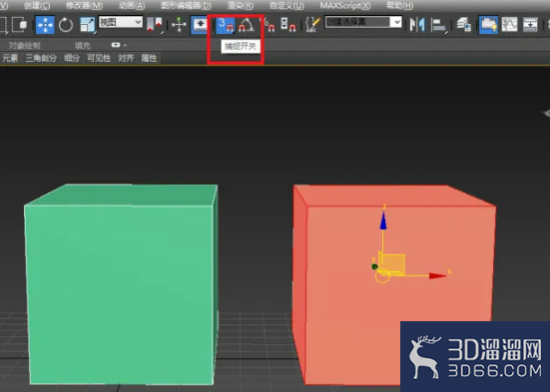The width and height of the screenshot is (550, 392).
Task: Open the 图形编辑器(D) menu
Action: point(186,5)
